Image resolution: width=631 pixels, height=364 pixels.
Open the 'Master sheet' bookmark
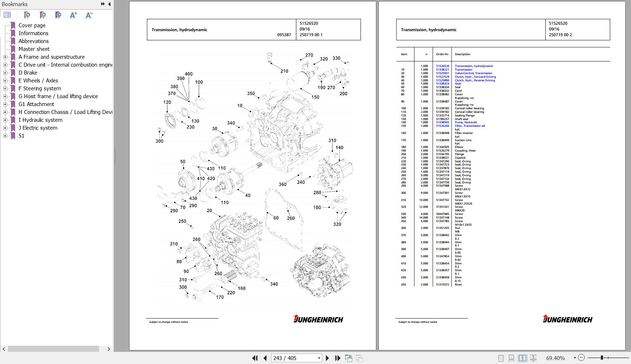(x=34, y=49)
